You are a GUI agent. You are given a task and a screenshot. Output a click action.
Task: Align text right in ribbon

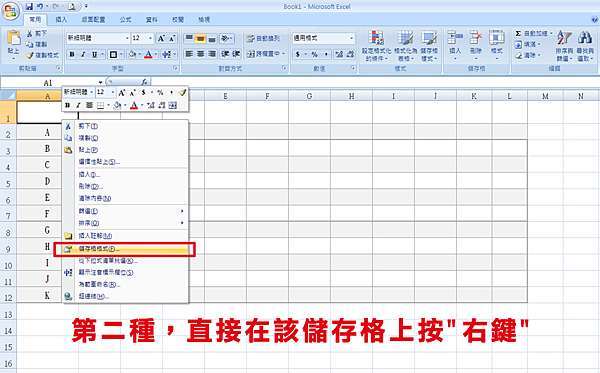pos(212,54)
